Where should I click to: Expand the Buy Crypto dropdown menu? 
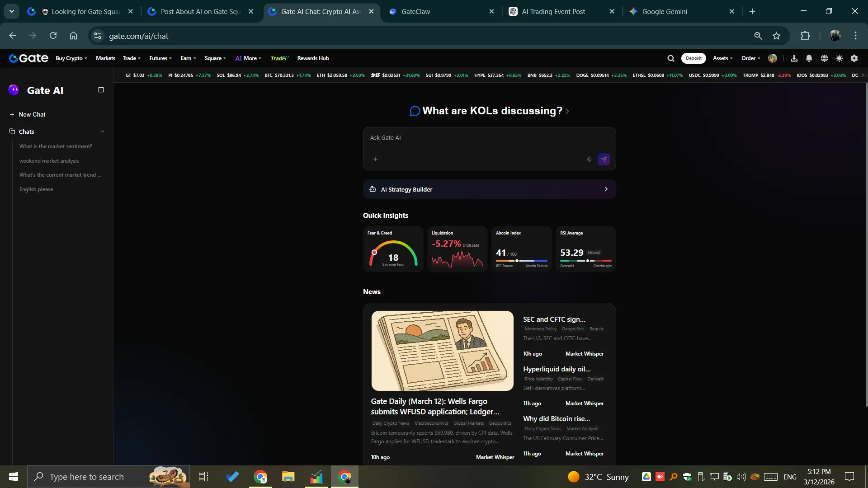(71, 58)
